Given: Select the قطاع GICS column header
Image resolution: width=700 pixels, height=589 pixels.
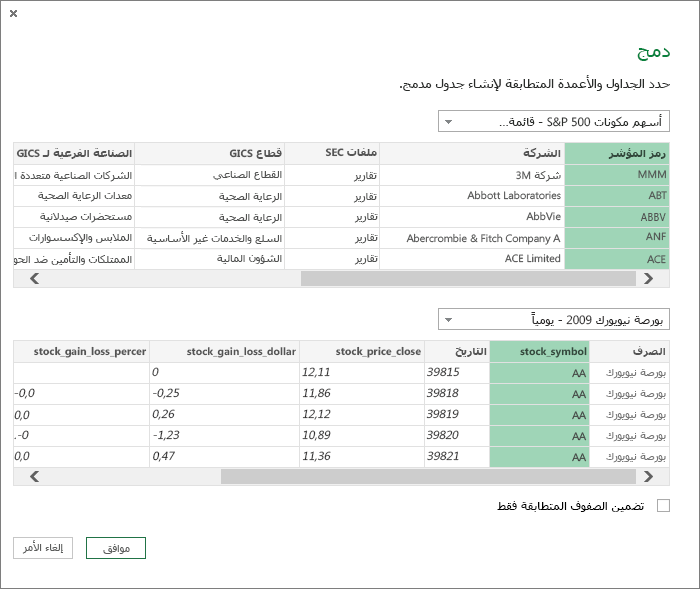Looking at the screenshot, I should tap(210, 154).
